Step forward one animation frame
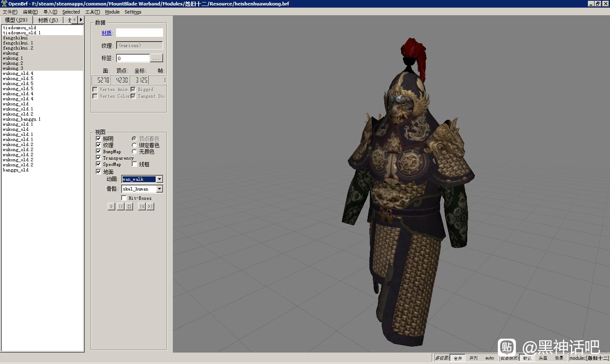The image size is (610, 364). tap(150, 207)
